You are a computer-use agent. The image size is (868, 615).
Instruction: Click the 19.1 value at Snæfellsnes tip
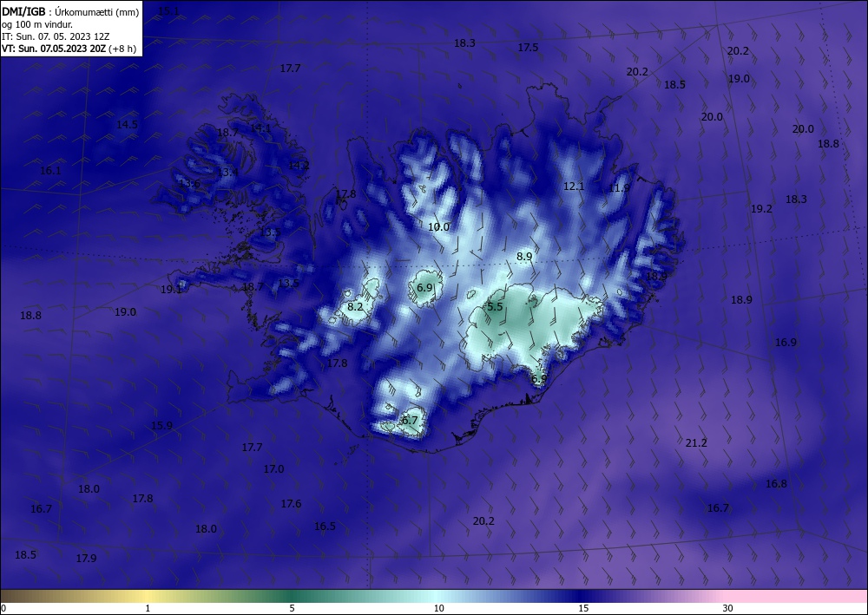171,289
